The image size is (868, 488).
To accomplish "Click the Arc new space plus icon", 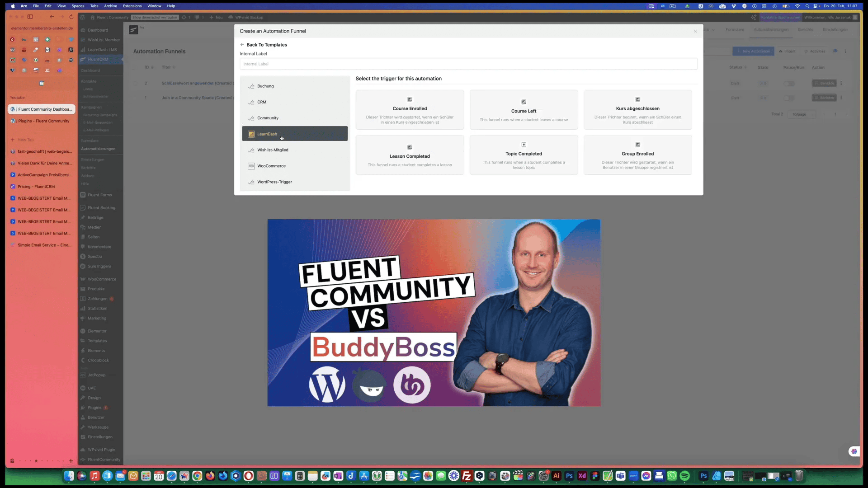I will pyautogui.click(x=71, y=461).
